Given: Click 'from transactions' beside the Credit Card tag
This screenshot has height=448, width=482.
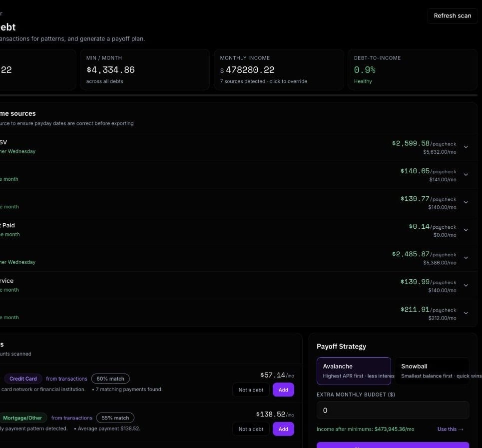Looking at the screenshot, I should pyautogui.click(x=66, y=379).
